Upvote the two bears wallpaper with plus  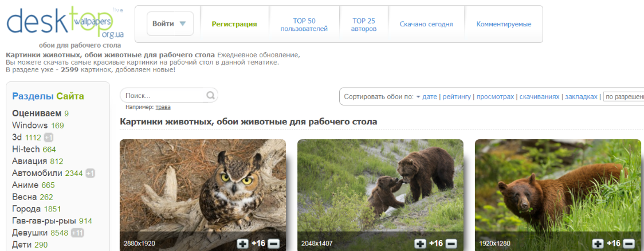point(420,244)
